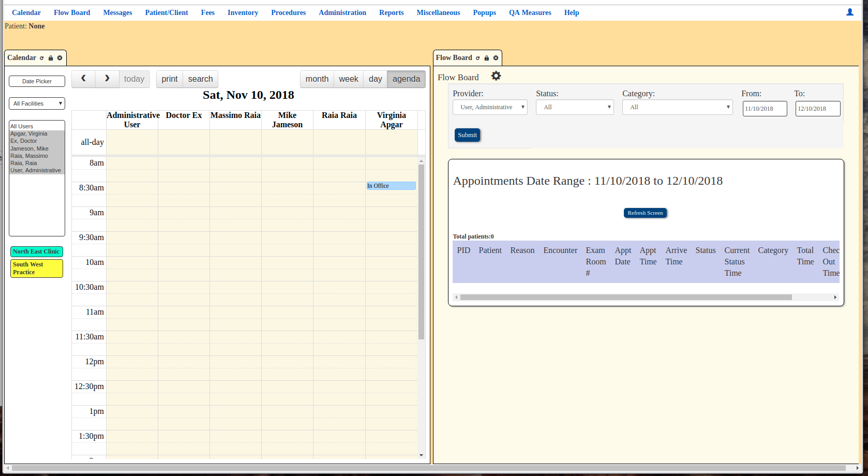
Task: Open the Calendar menu
Action: 26,12
